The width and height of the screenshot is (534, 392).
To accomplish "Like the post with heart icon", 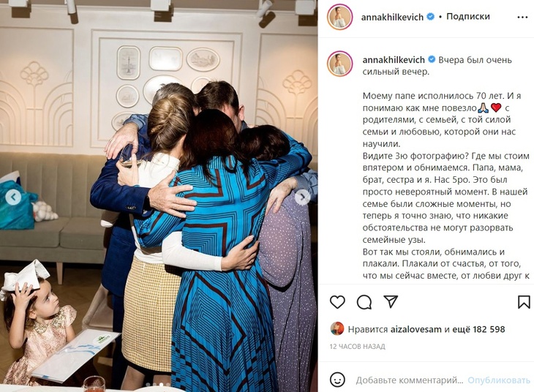I will coord(337,302).
